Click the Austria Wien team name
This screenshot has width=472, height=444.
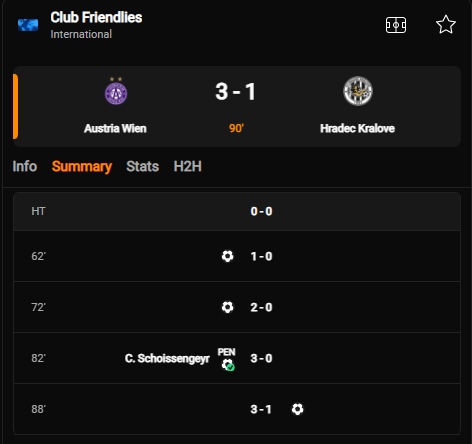pyautogui.click(x=115, y=128)
